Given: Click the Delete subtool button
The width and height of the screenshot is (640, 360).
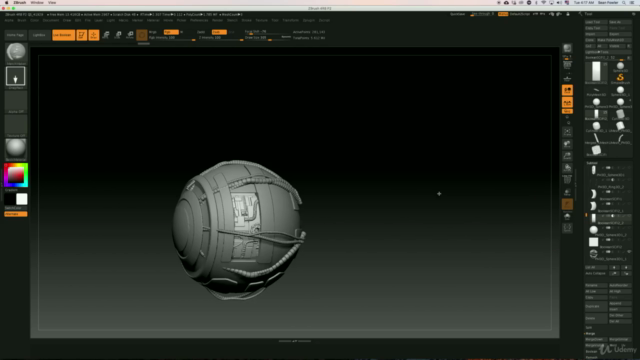Looking at the screenshot, I should [x=596, y=318].
